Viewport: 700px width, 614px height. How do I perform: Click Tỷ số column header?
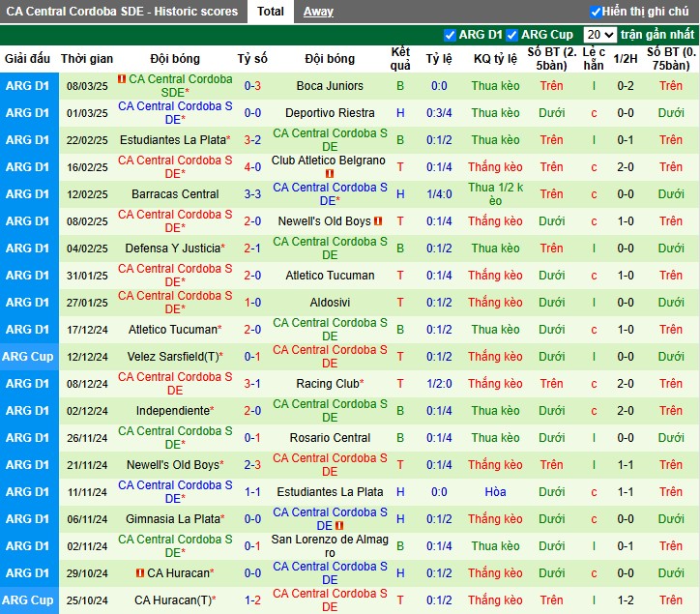[x=252, y=58]
